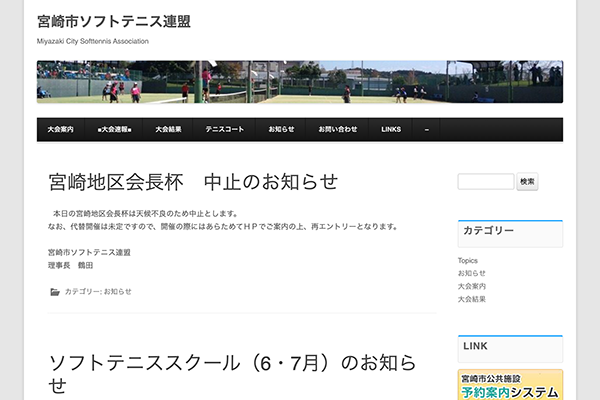
Task: Open the 宮崎地区会長杯 中止のお知らせ post
Action: pos(193,182)
